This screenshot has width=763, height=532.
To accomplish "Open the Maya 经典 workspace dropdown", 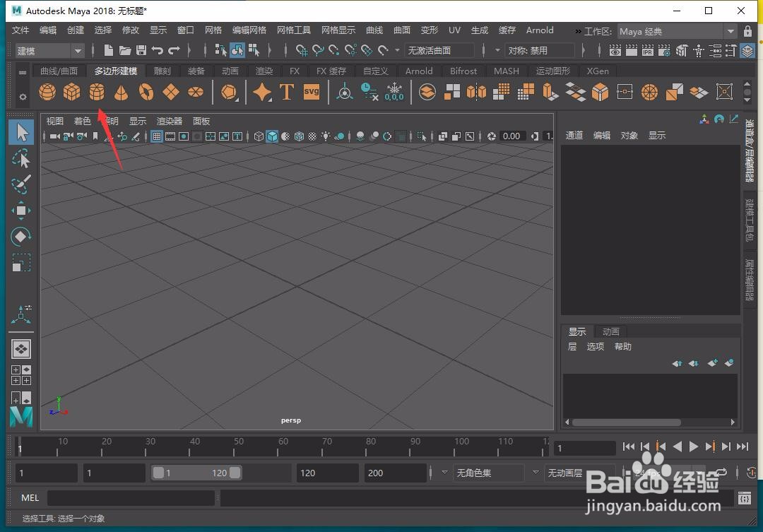I will [x=677, y=32].
